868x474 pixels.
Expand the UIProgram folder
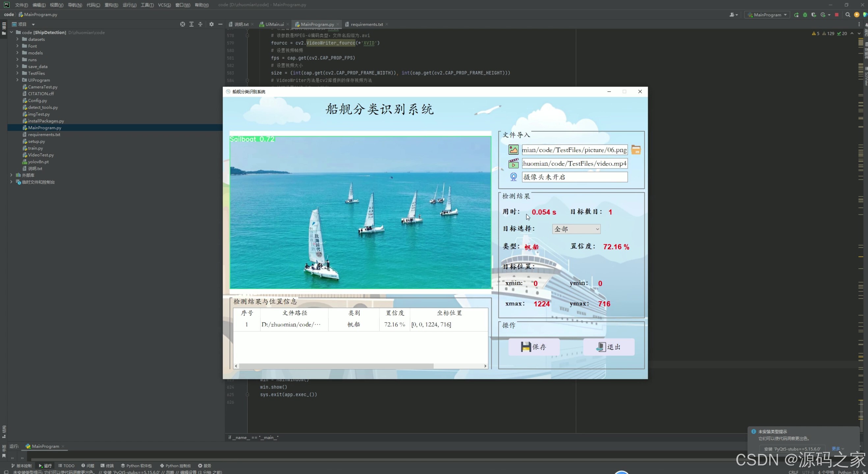point(17,80)
